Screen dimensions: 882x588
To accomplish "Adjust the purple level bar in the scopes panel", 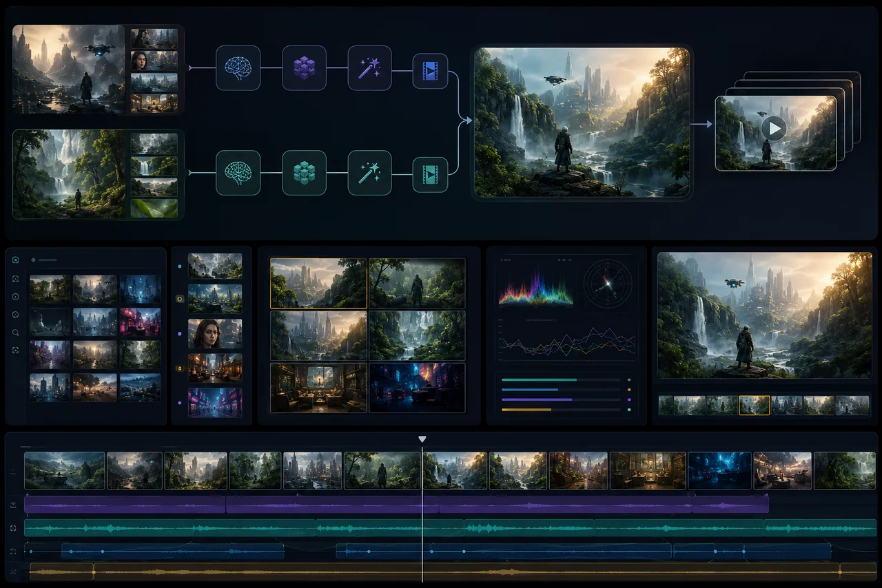I will pos(561,399).
